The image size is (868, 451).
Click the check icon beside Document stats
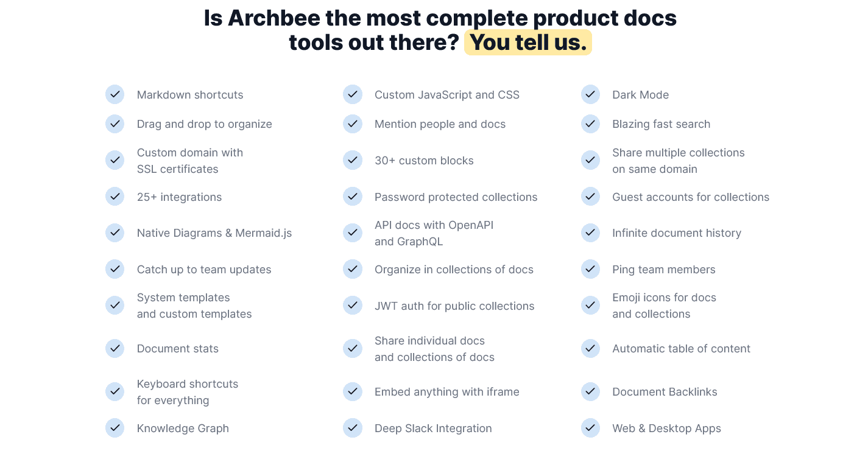(115, 348)
